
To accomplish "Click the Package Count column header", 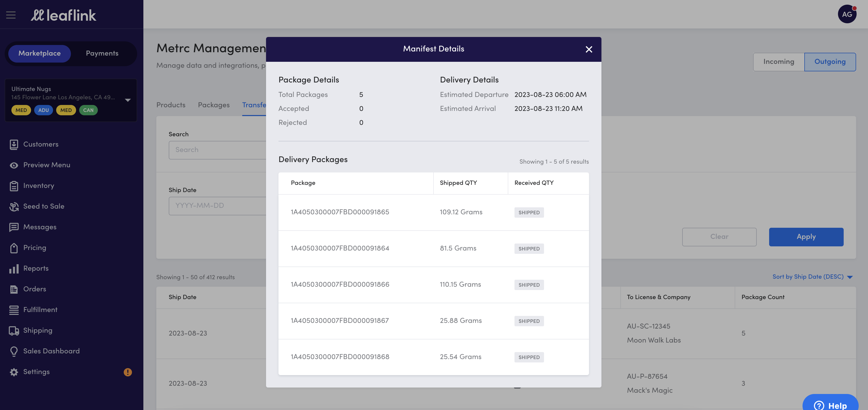I will pyautogui.click(x=763, y=297).
